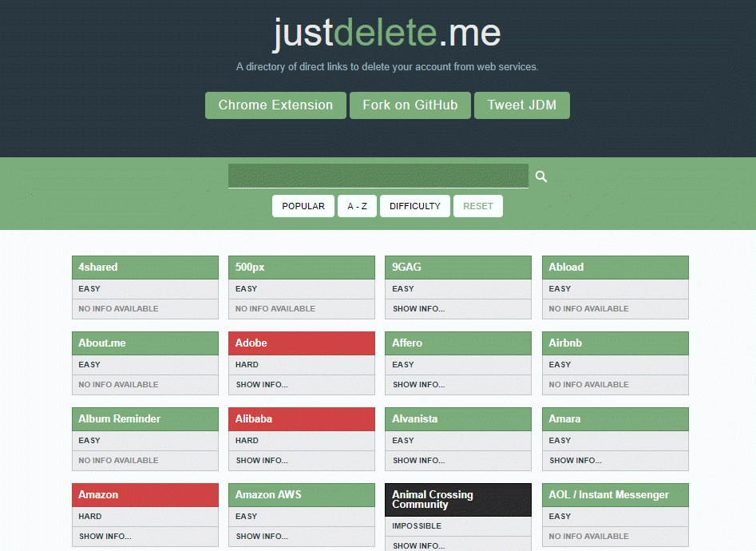Click the Reset filter button

click(478, 206)
